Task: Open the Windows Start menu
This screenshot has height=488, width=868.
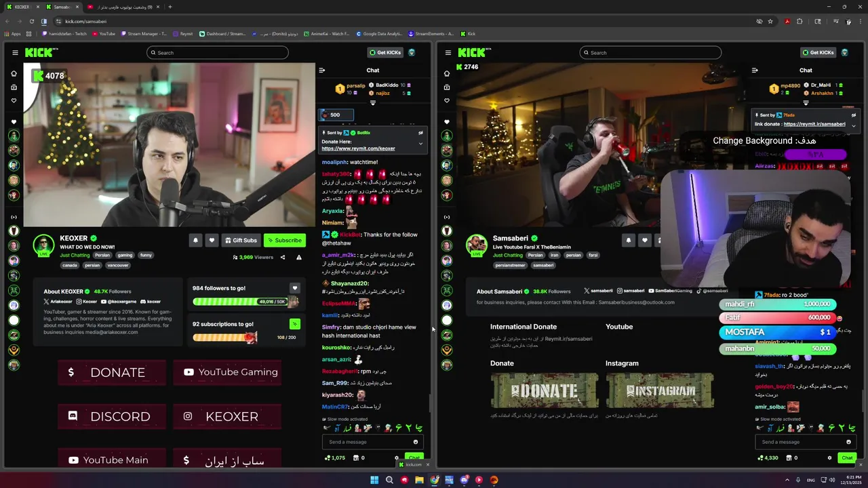Action: 374,480
